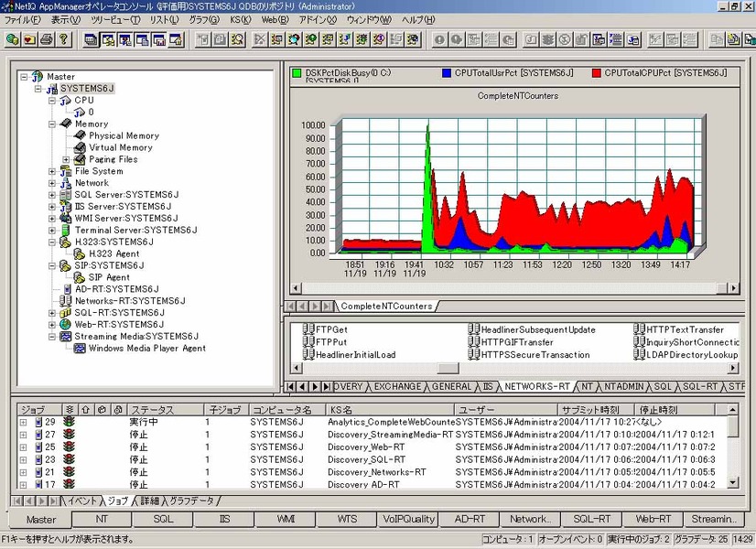Select the HeadlinerInitialLoad script icon
Image resolution: width=756 pixels, height=549 pixels.
tap(308, 354)
